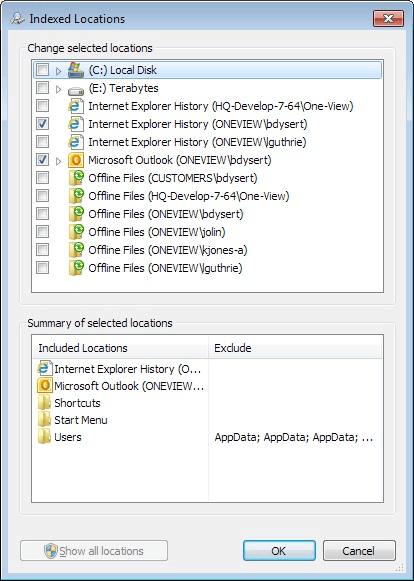The height and width of the screenshot is (581, 414).
Task: Expand the Microsoft Outlook tree node
Action: point(58,161)
